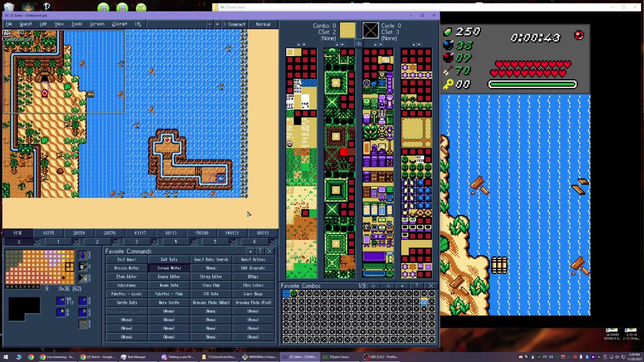Click the plus icon in Favorite Commands
The width and height of the screenshot is (644, 362).
click(x=251, y=251)
